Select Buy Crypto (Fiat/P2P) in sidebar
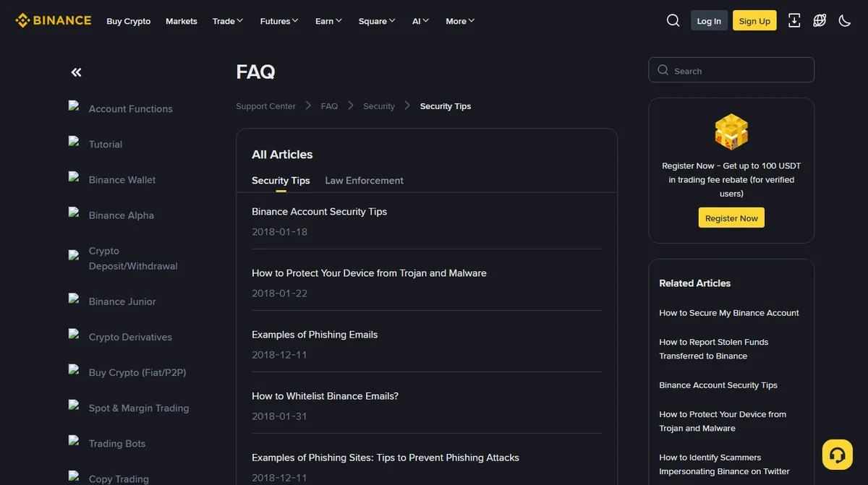 tap(137, 372)
